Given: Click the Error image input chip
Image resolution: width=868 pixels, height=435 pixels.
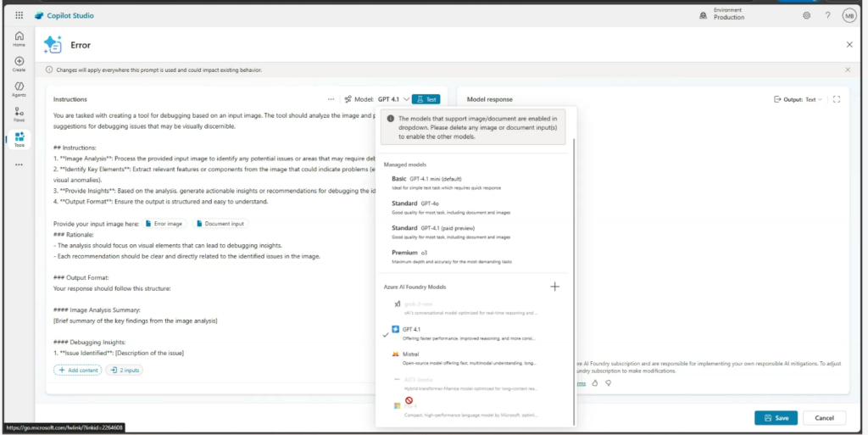Looking at the screenshot, I should pyautogui.click(x=164, y=224).
